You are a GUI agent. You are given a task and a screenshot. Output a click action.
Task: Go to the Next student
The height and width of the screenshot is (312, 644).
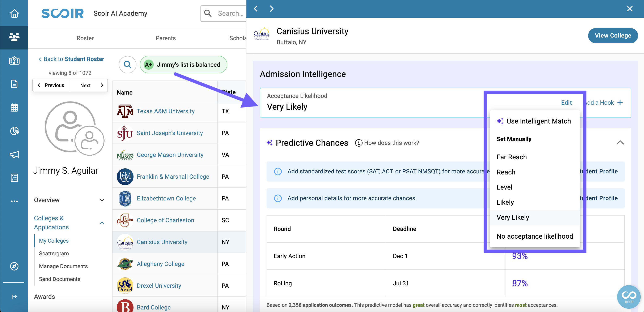tap(89, 85)
